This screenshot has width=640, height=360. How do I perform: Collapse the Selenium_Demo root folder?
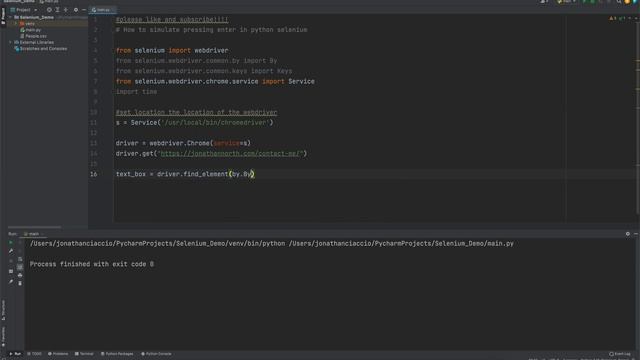(11, 18)
